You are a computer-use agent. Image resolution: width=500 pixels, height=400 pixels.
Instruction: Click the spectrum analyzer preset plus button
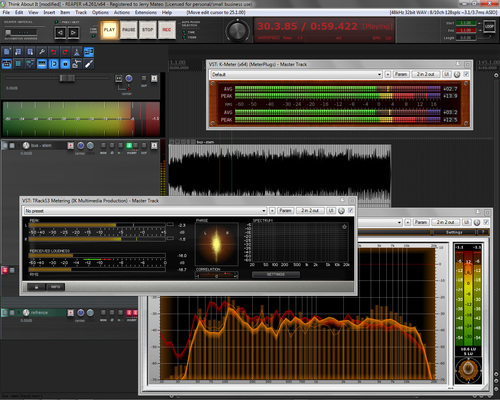407,222
